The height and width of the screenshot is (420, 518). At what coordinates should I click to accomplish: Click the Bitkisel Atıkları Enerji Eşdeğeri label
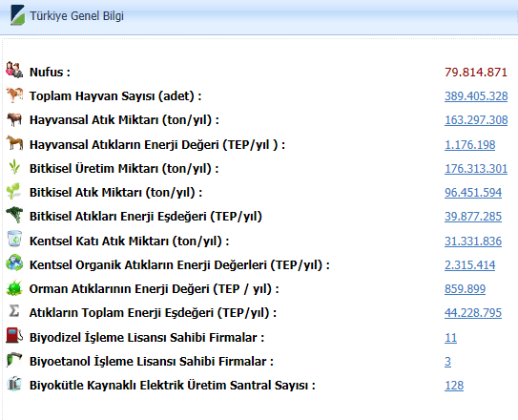(146, 217)
